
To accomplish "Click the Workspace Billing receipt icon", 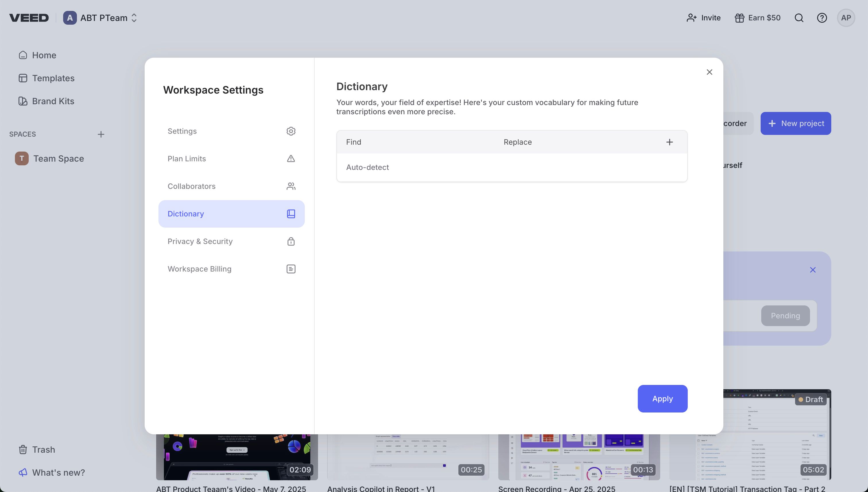I will pos(291,269).
